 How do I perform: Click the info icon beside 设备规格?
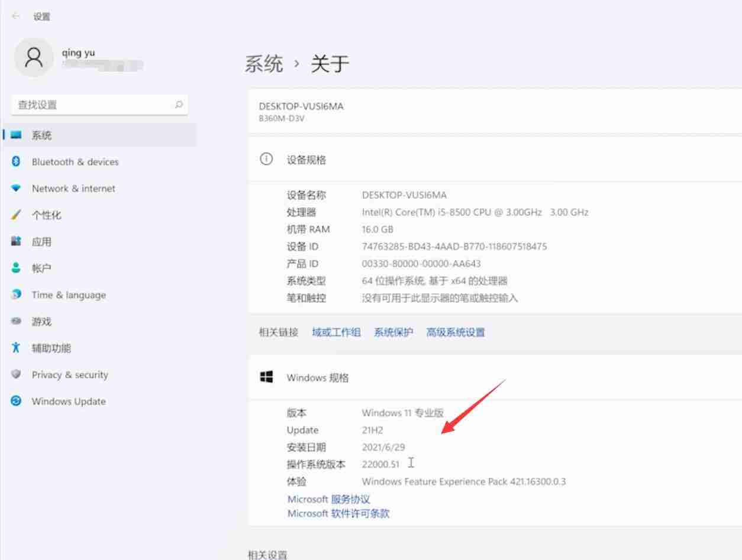tap(266, 158)
